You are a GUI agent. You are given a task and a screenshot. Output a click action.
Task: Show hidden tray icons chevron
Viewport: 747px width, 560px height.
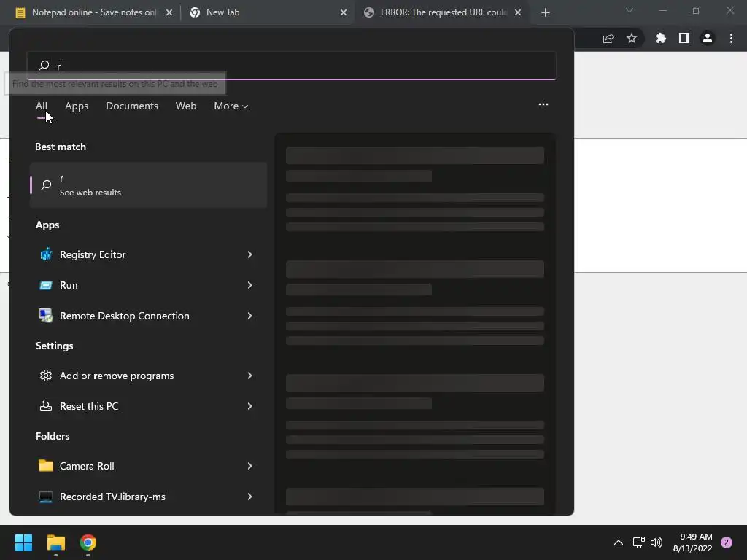pos(619,542)
